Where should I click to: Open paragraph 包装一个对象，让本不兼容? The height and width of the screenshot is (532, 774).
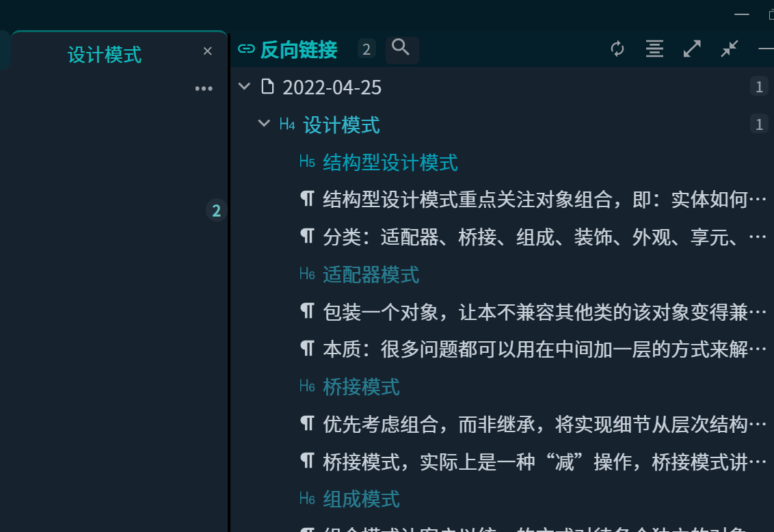click(x=544, y=312)
